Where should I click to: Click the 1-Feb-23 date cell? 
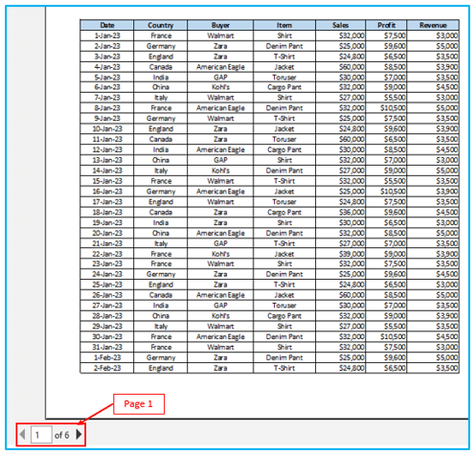click(x=107, y=357)
